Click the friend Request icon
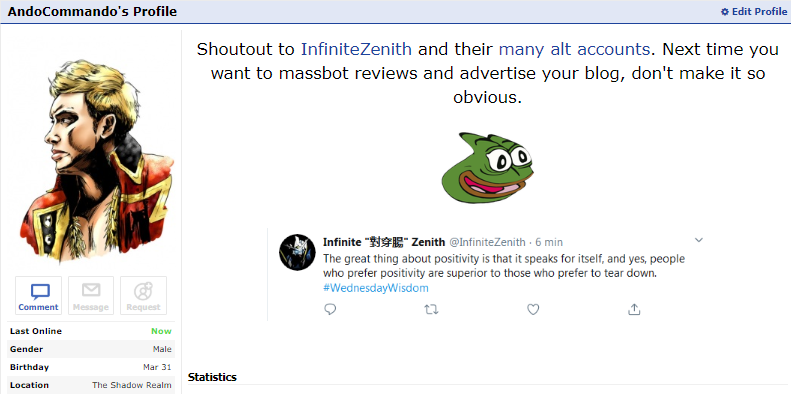 click(143, 291)
